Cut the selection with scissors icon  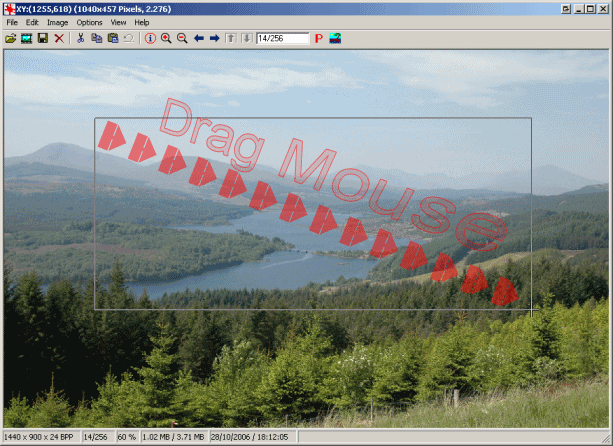81,38
